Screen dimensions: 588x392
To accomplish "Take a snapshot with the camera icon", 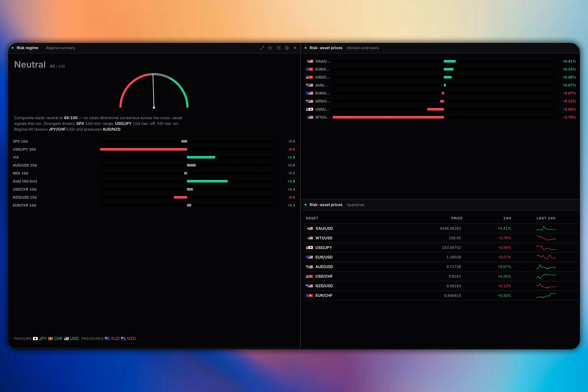I will click(x=270, y=48).
